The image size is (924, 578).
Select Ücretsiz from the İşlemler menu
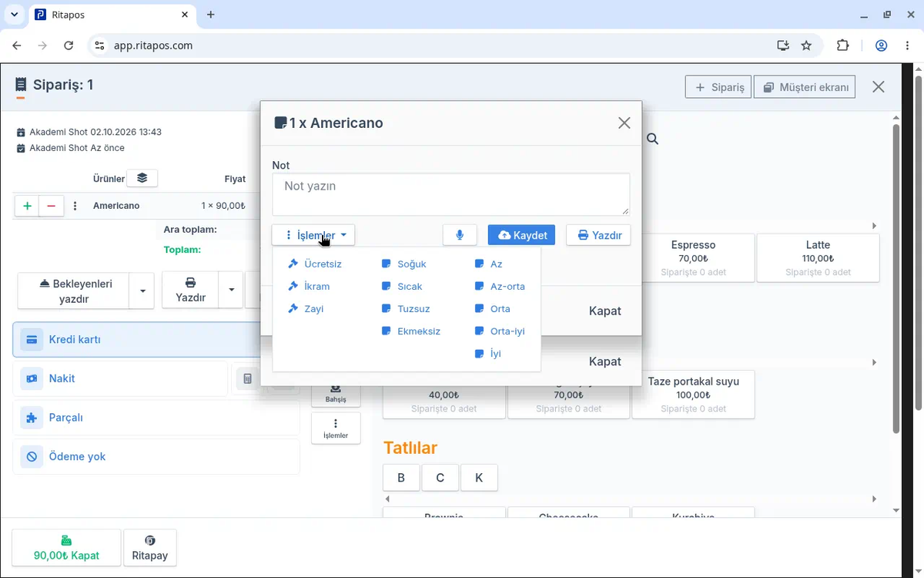(x=315, y=264)
